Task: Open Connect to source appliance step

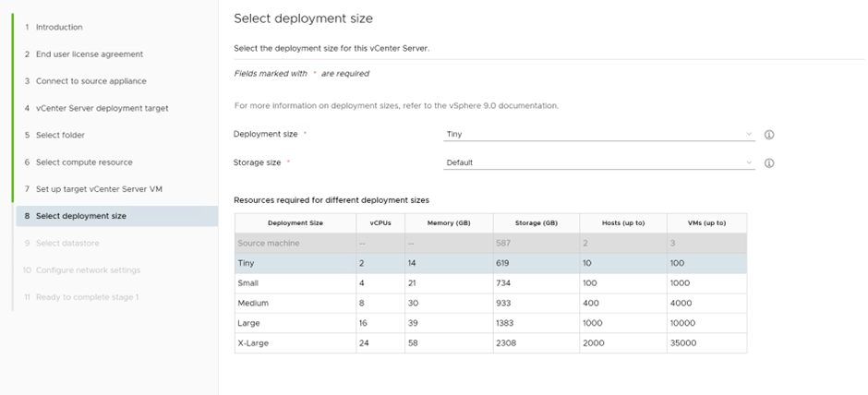Action: click(89, 81)
